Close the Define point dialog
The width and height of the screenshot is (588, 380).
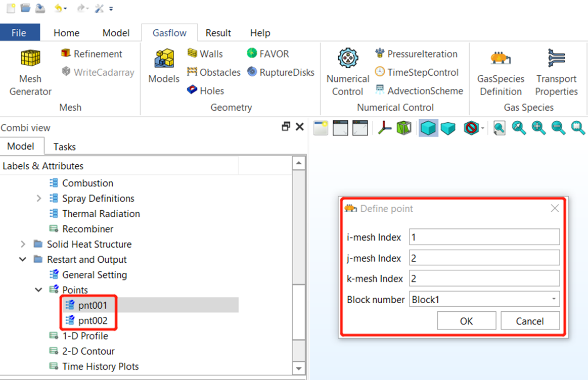point(555,208)
